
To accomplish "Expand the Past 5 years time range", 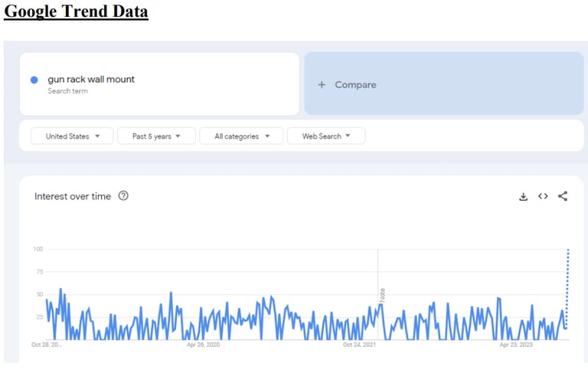I will pos(156,136).
